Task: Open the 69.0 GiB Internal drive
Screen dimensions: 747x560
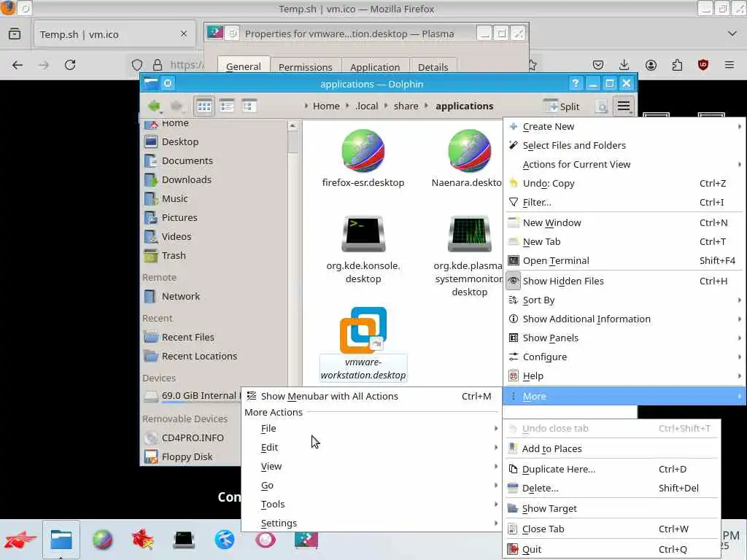Action: click(192, 396)
